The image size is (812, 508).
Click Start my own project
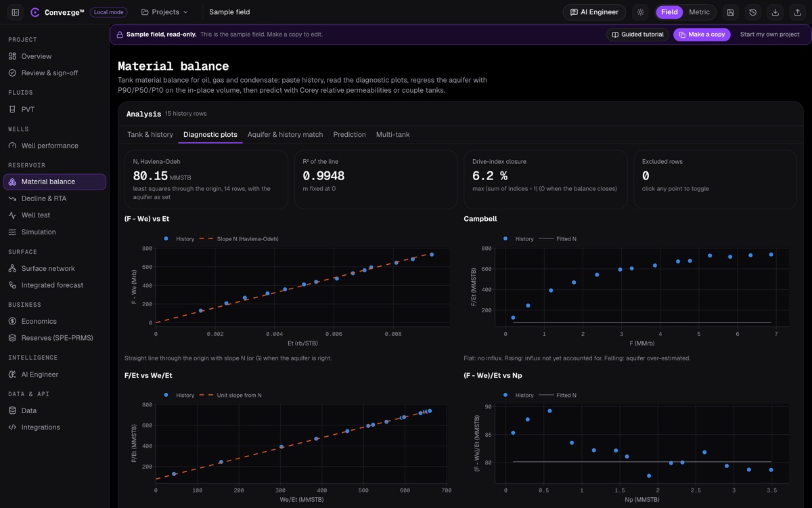(770, 35)
